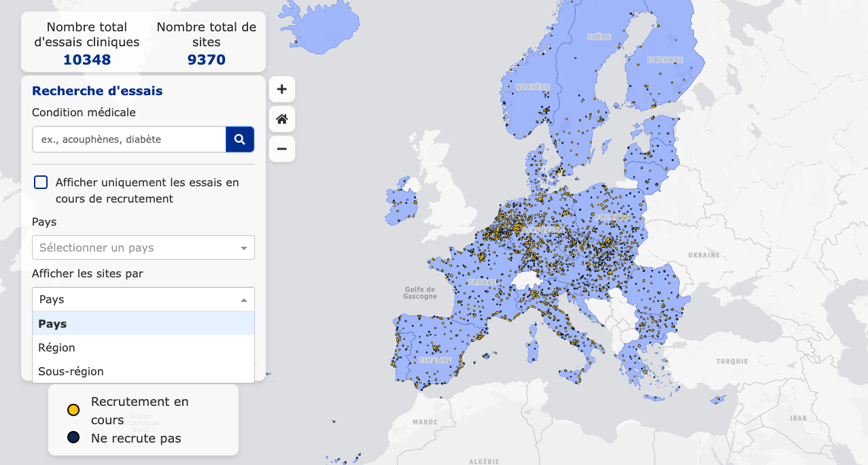Screen dimensions: 868x465
Task: Choose the Pays option in list
Action: 143,324
